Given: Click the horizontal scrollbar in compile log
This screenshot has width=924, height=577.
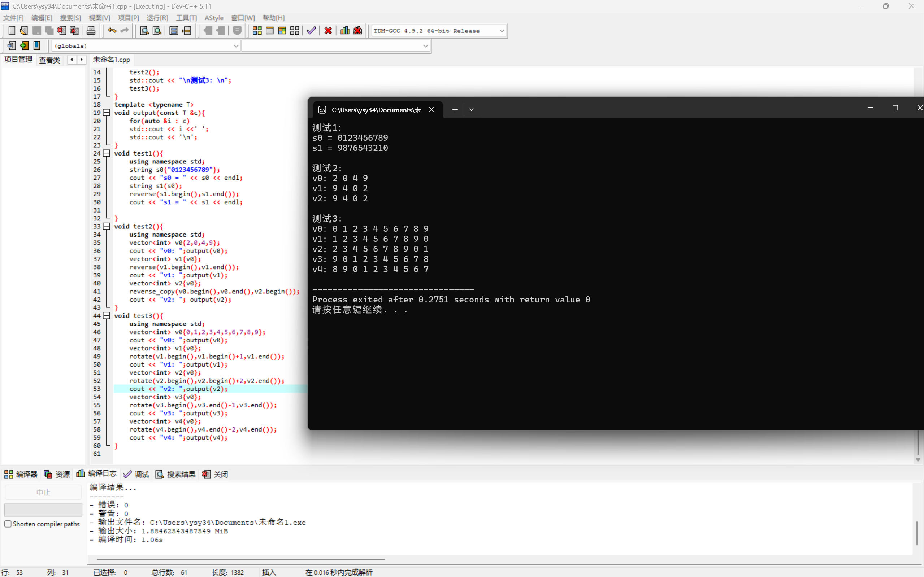Looking at the screenshot, I should 240,559.
